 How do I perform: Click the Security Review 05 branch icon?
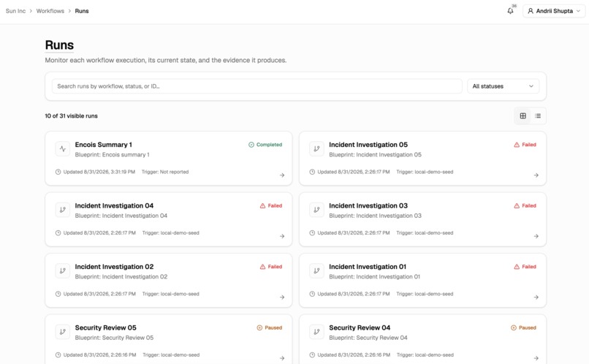pos(63,332)
